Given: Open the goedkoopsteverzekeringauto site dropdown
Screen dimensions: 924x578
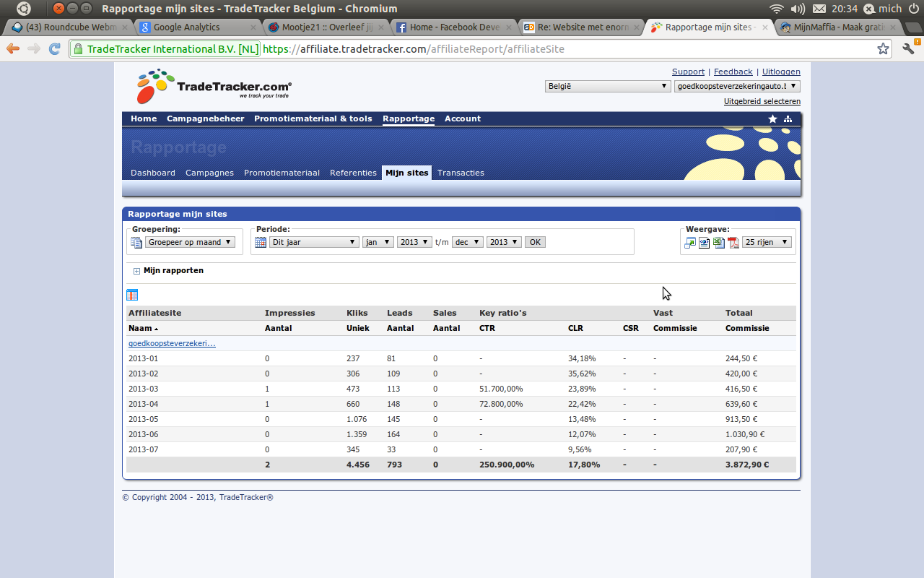Looking at the screenshot, I should click(737, 86).
